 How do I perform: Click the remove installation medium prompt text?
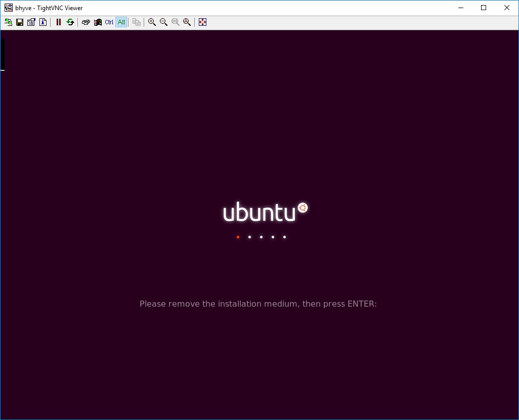[x=258, y=304]
